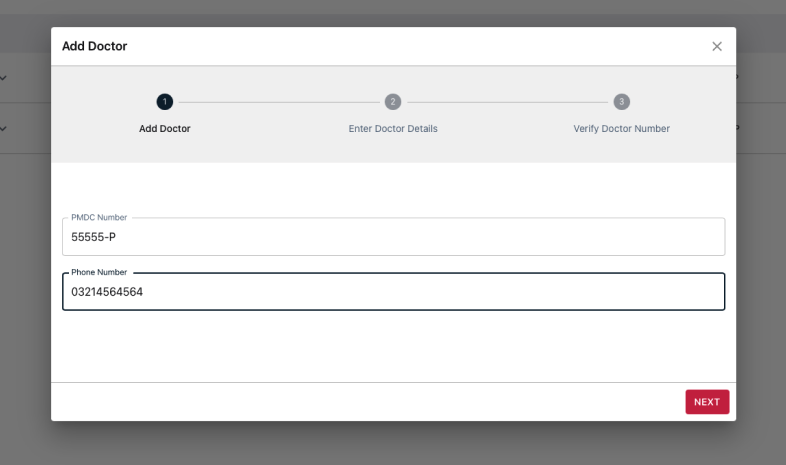The image size is (786, 465).
Task: Click connector line between steps 2 and 3
Action: pyautogui.click(x=507, y=102)
